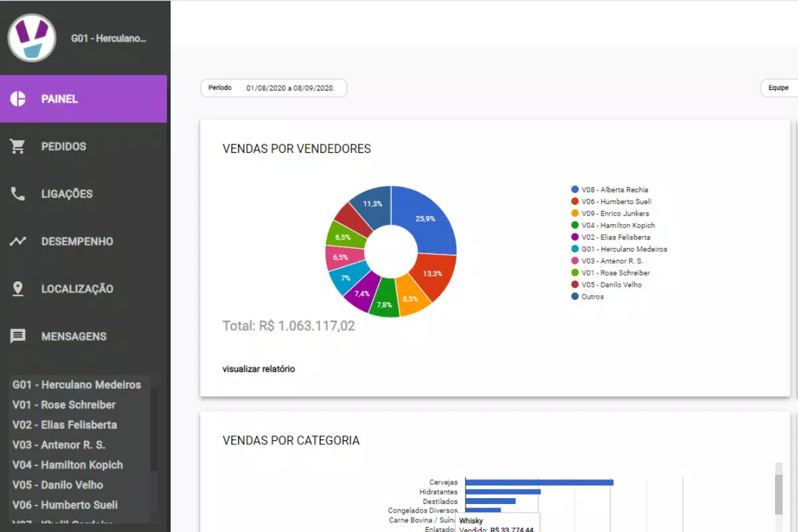Go to the Pedidos menu section

64,146
